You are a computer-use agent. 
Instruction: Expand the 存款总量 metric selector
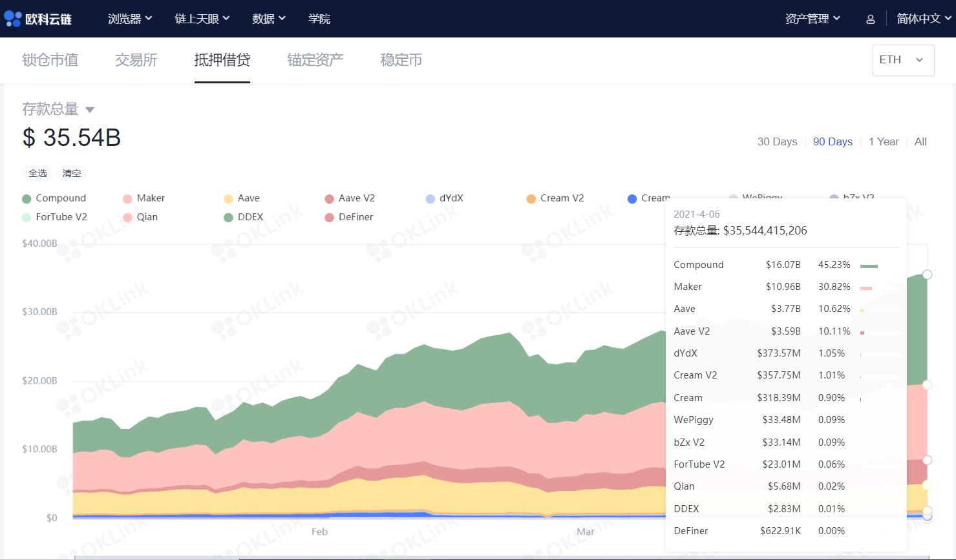[x=58, y=109]
